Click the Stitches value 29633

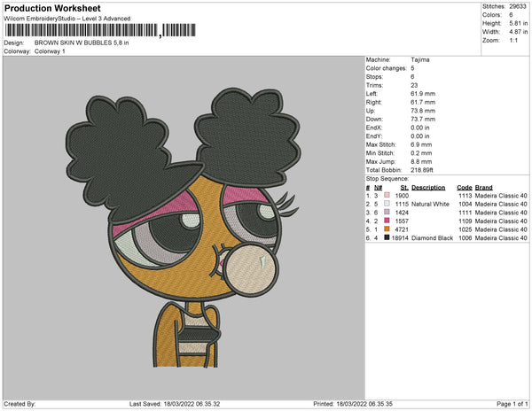pos(518,6)
